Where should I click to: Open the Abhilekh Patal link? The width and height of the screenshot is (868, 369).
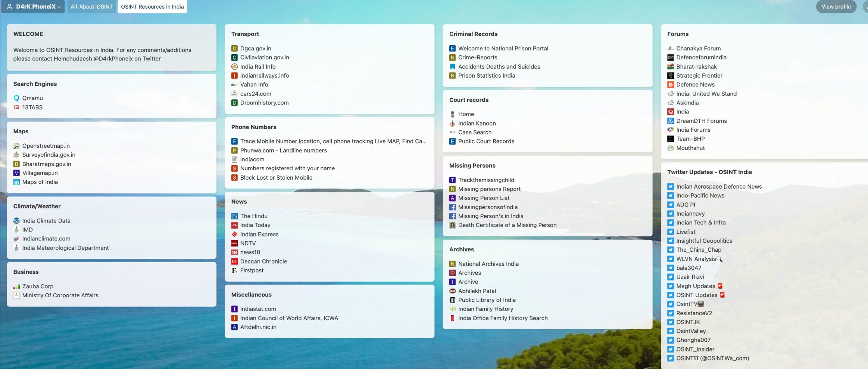pos(477,291)
